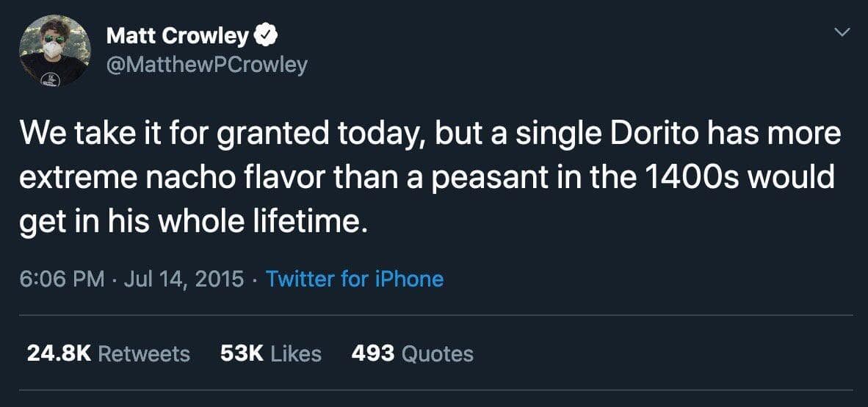Open the Twitter for iPhone source link

(x=354, y=279)
